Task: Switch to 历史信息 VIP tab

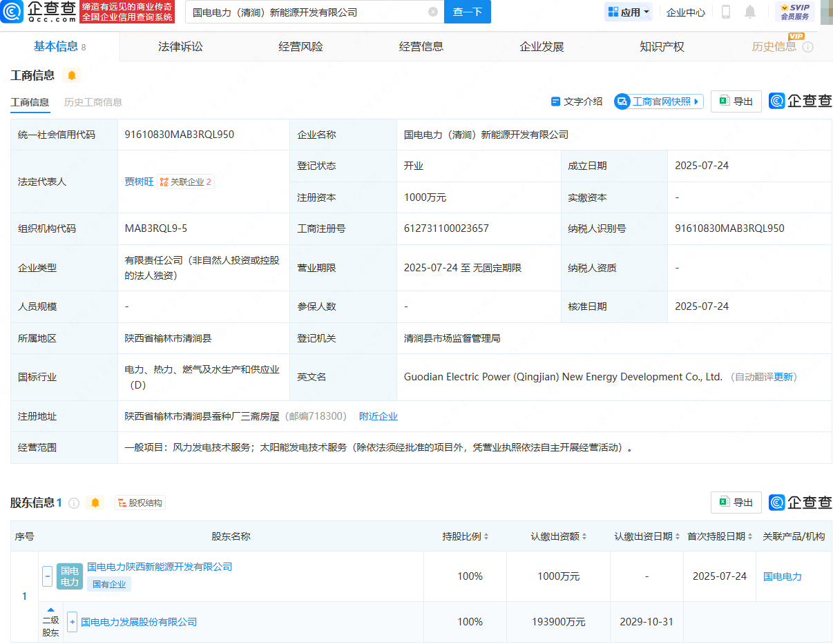Action: tap(774, 47)
